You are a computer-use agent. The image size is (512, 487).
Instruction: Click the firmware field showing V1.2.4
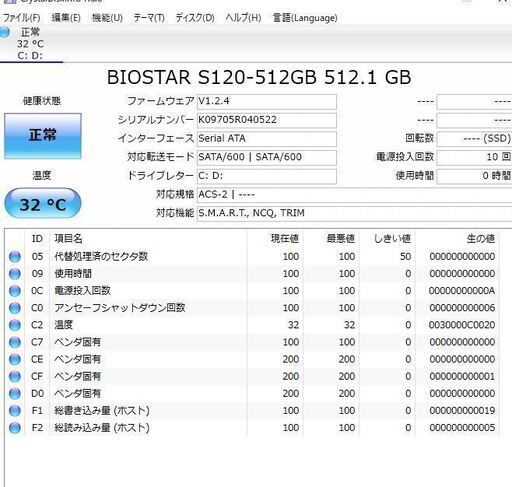tap(267, 101)
